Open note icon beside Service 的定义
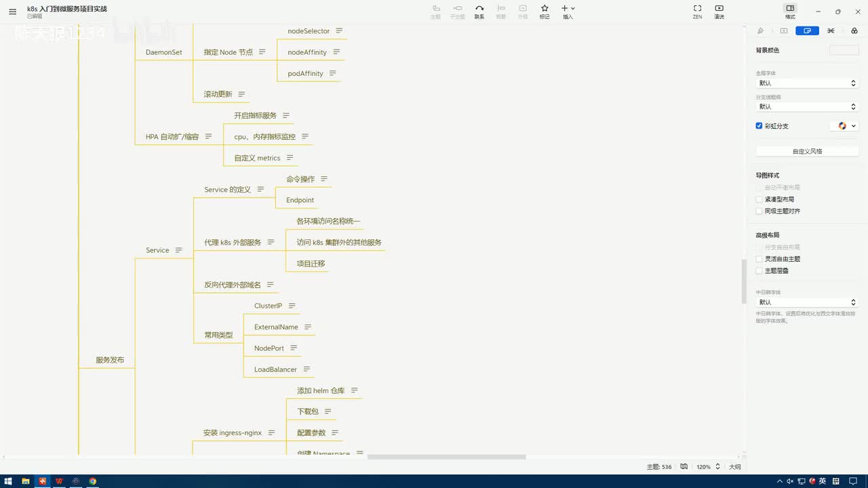The image size is (868, 488). pyautogui.click(x=260, y=190)
